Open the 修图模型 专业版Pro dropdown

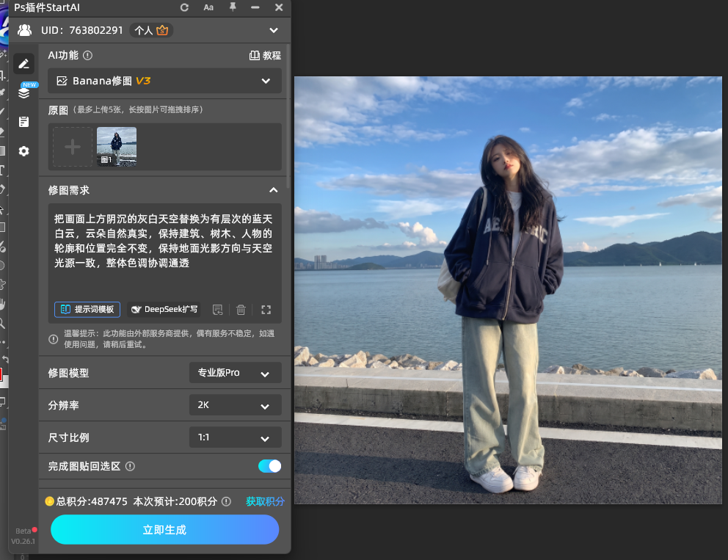pos(235,373)
